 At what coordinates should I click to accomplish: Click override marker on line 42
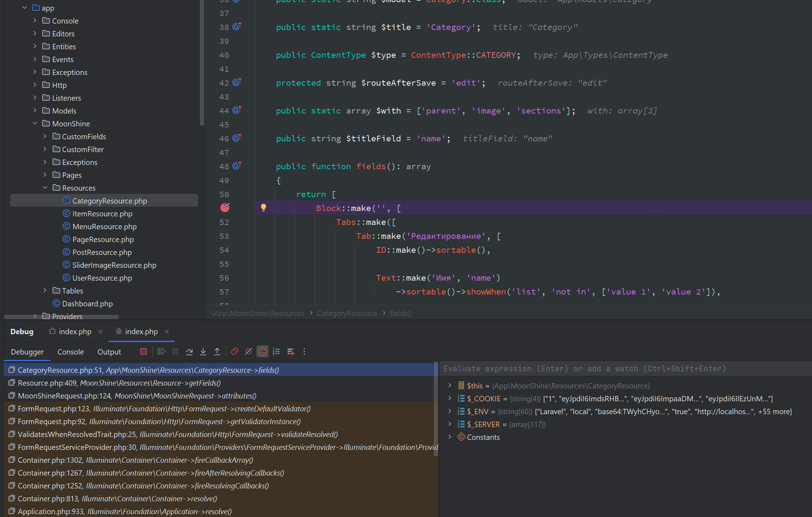pos(237,82)
